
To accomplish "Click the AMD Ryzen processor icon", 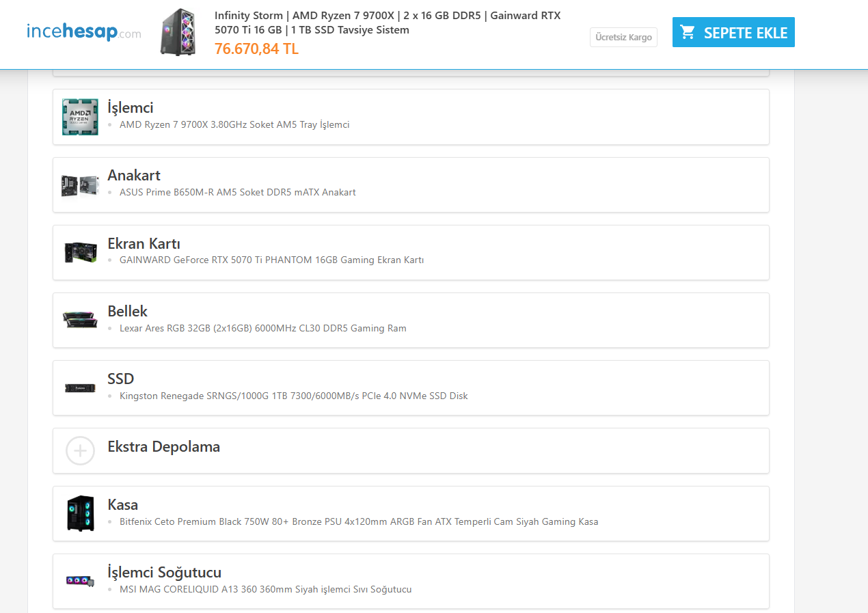I will coord(80,117).
